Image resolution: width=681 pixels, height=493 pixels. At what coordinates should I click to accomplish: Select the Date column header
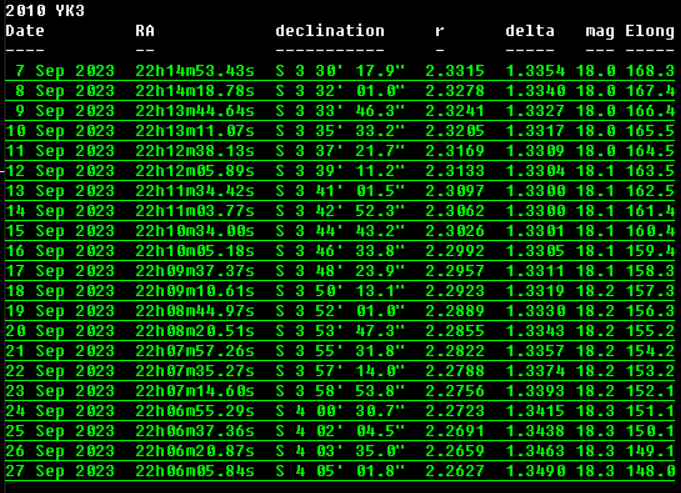pos(25,31)
